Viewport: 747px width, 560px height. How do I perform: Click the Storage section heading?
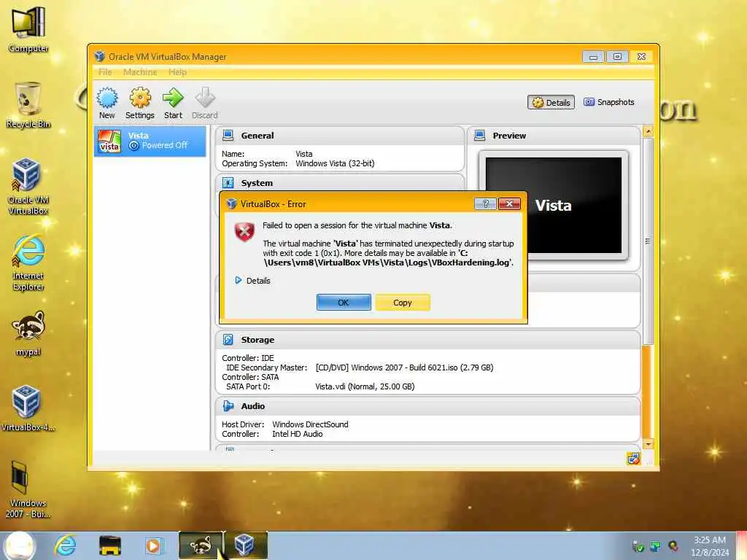pyautogui.click(x=258, y=340)
